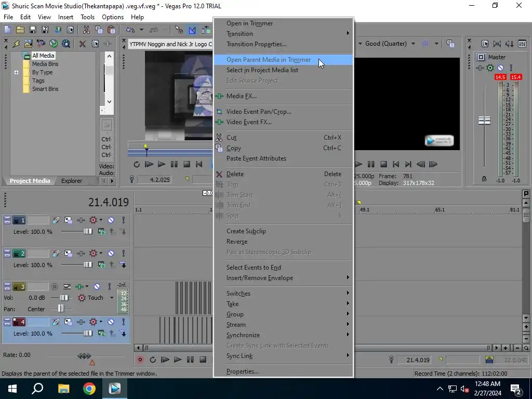Image resolution: width=532 pixels, height=399 pixels.
Task: Expand the Insert/Remove Envelope submenu
Action: coord(283,278)
